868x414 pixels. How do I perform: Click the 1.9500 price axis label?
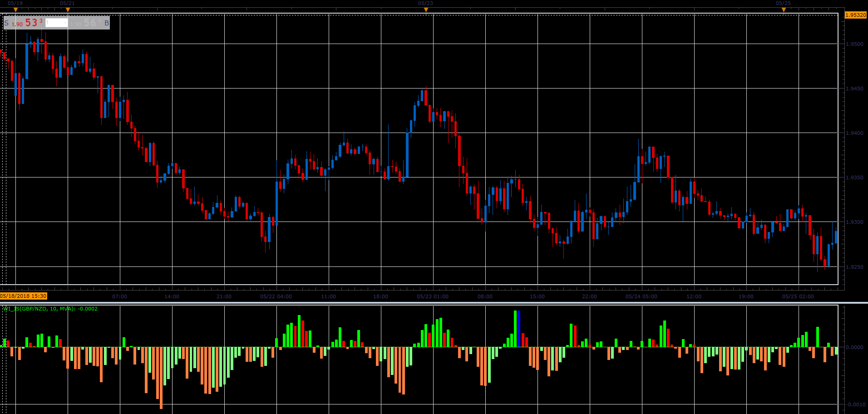click(855, 44)
